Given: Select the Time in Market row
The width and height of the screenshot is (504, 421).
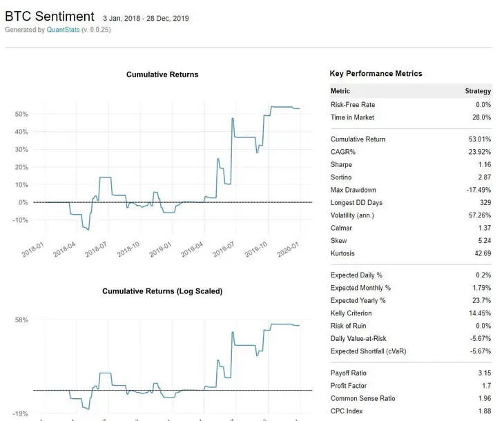Looking at the screenshot, I should pos(410,117).
